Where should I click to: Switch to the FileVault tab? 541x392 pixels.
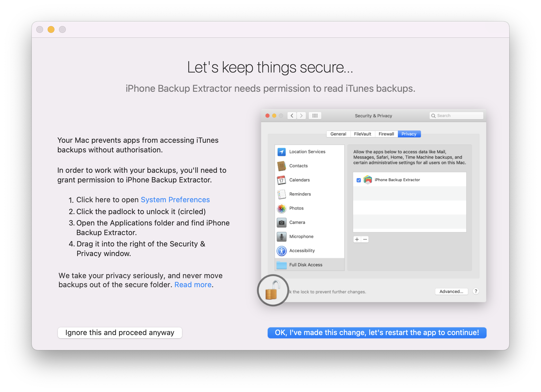tap(363, 134)
